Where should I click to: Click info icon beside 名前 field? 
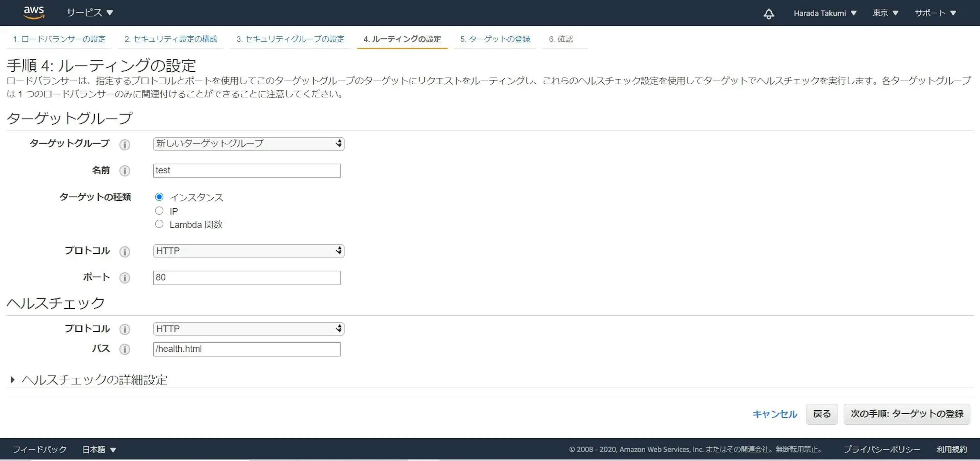coord(124,171)
